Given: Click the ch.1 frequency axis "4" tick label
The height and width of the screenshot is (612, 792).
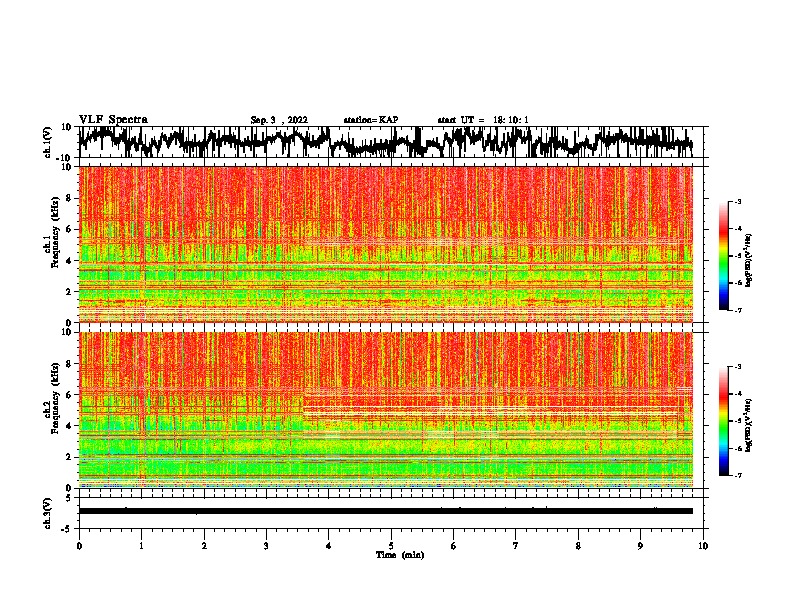Looking at the screenshot, I should coord(70,261).
